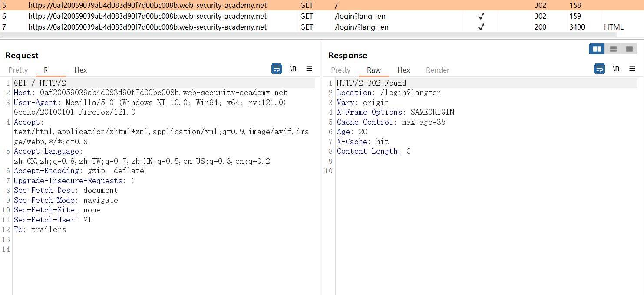Open the Hex tab in Request

80,70
